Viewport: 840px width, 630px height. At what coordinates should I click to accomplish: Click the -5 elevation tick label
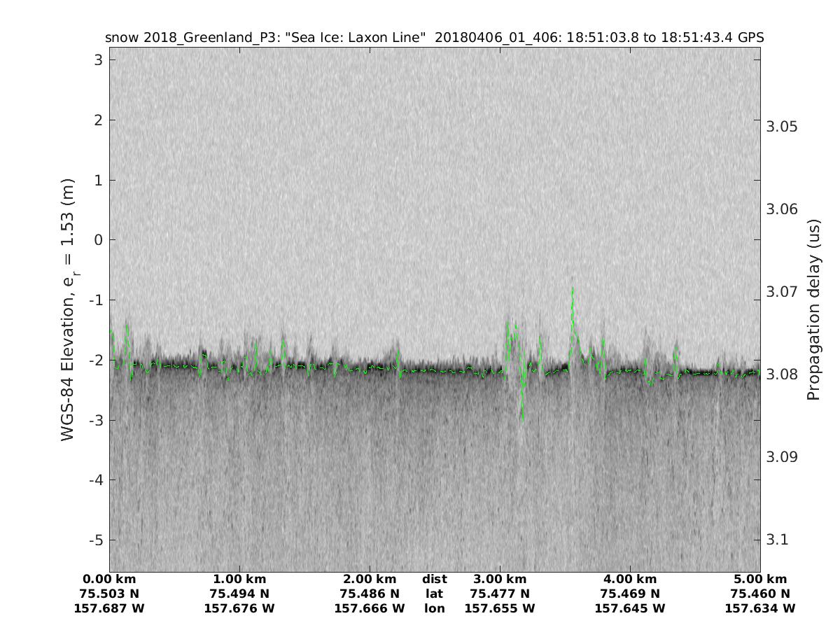96,540
